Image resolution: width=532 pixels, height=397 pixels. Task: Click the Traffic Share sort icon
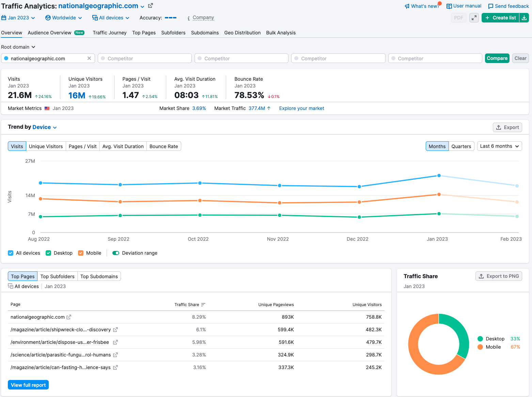(x=203, y=305)
